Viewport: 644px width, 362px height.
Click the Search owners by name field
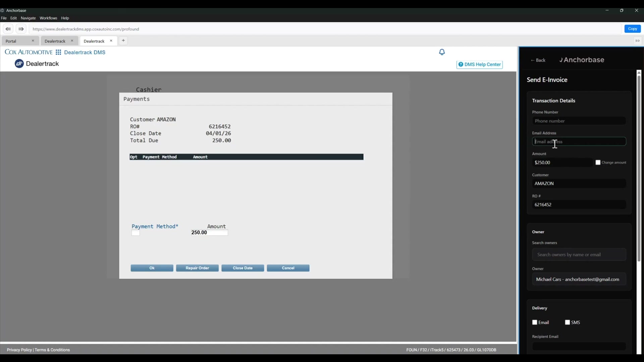[x=579, y=255]
